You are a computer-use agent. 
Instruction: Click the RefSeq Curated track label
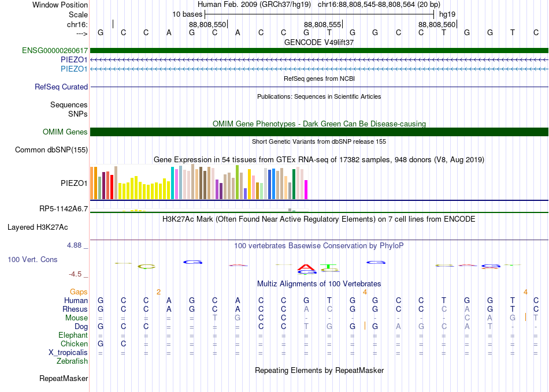(61, 87)
